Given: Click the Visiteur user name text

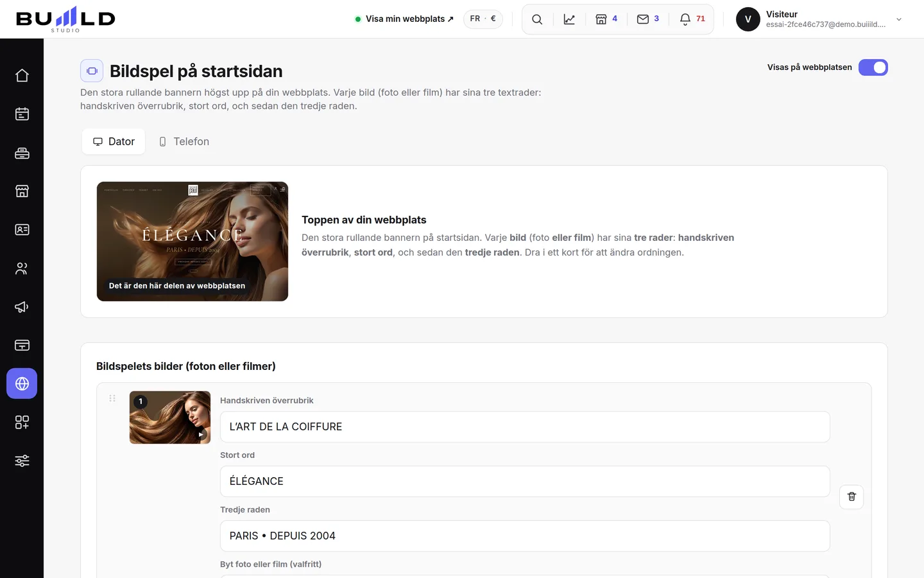Looking at the screenshot, I should pyautogui.click(x=782, y=14).
